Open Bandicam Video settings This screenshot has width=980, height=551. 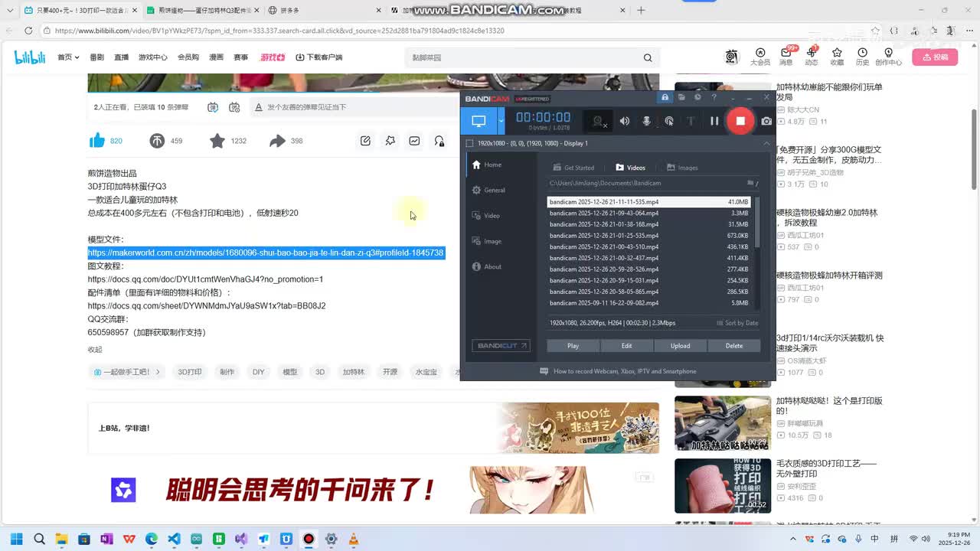coord(485,216)
